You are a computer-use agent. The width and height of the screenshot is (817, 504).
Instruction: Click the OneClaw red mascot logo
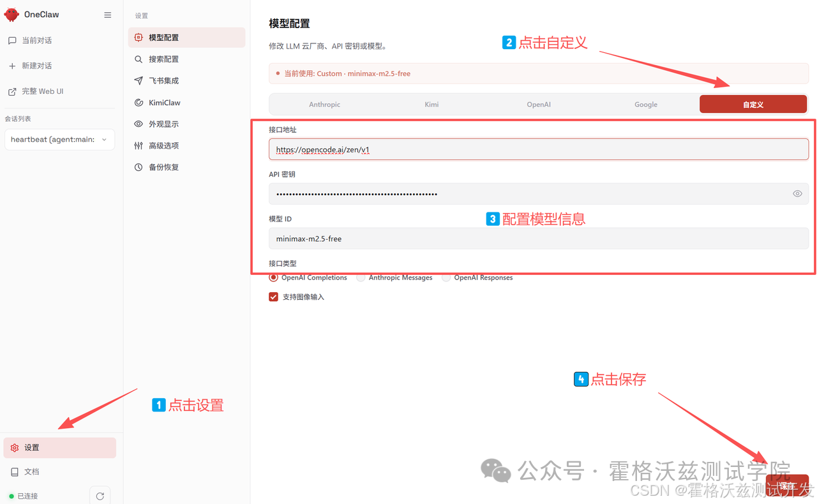click(x=11, y=15)
